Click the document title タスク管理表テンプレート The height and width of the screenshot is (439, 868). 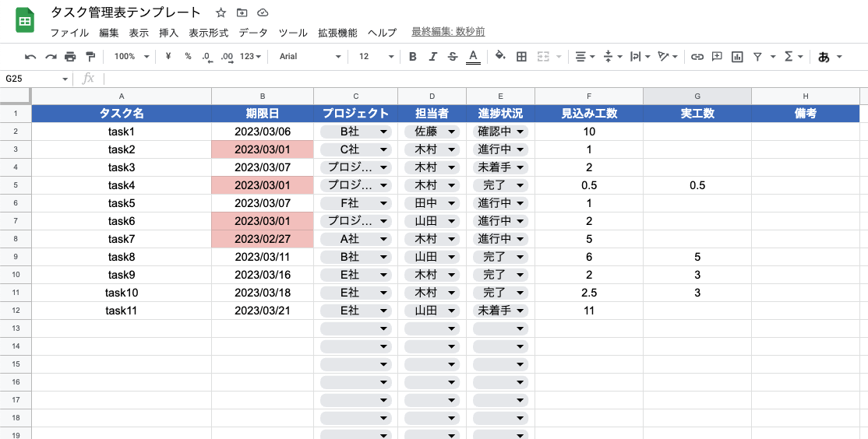tap(125, 13)
